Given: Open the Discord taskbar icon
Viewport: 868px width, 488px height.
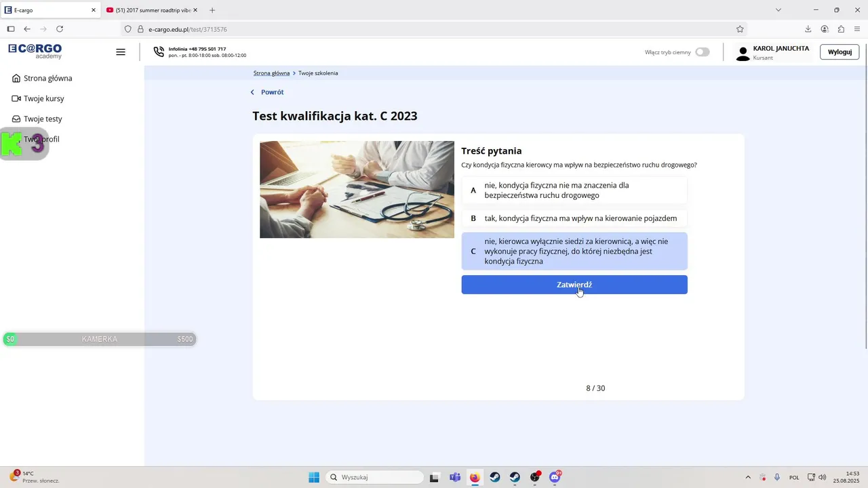Looking at the screenshot, I should (x=555, y=477).
